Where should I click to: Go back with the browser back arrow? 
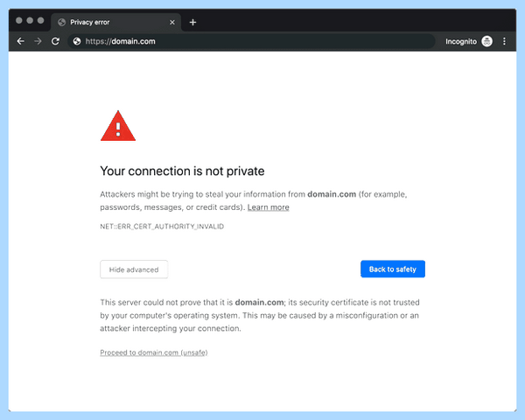pos(21,41)
